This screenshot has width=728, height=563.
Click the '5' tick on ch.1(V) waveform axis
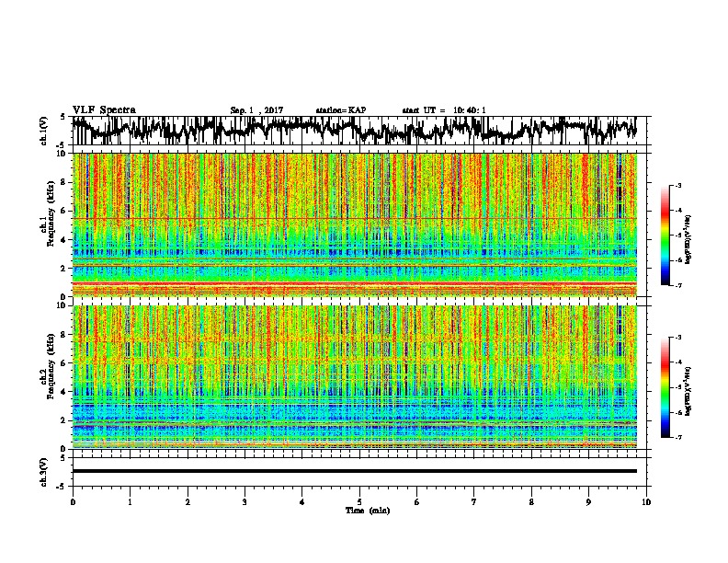pyautogui.click(x=63, y=117)
